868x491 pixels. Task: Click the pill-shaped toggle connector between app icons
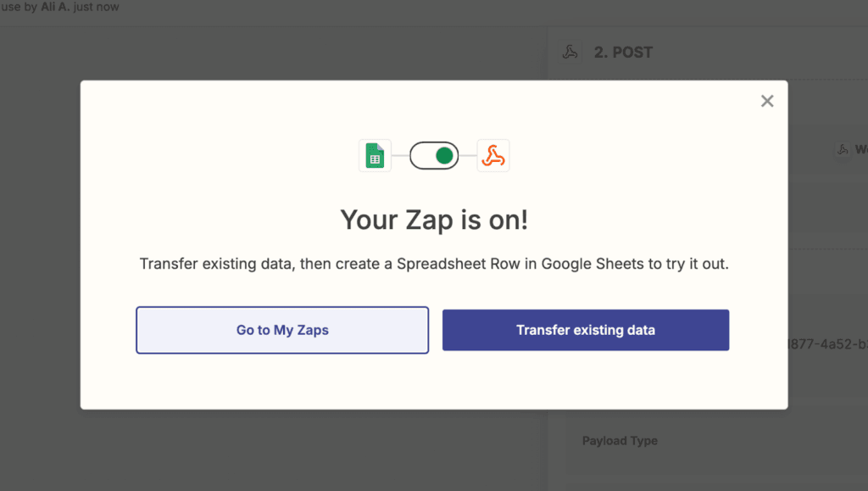pos(434,155)
